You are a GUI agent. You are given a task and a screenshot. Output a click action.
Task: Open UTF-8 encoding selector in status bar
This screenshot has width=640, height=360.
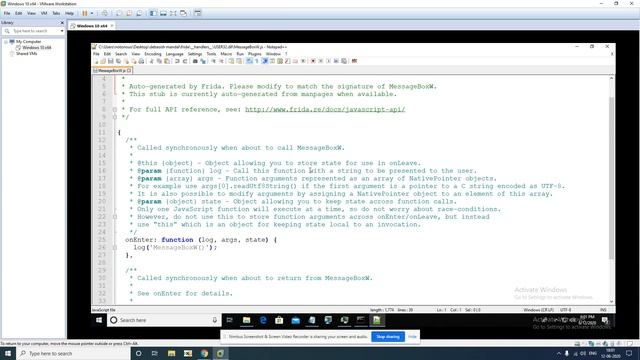pos(566,310)
